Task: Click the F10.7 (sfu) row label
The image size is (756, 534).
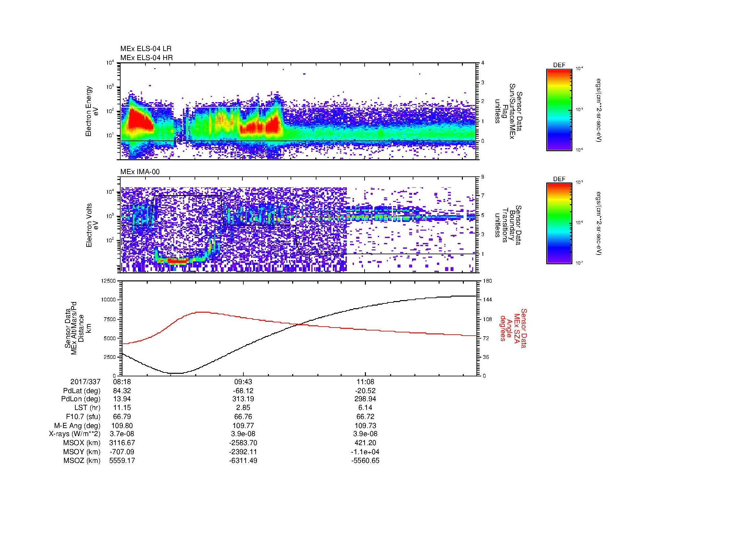Action: tap(83, 417)
